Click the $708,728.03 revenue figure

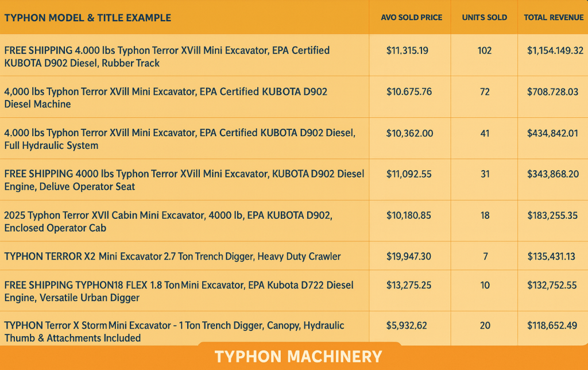552,92
